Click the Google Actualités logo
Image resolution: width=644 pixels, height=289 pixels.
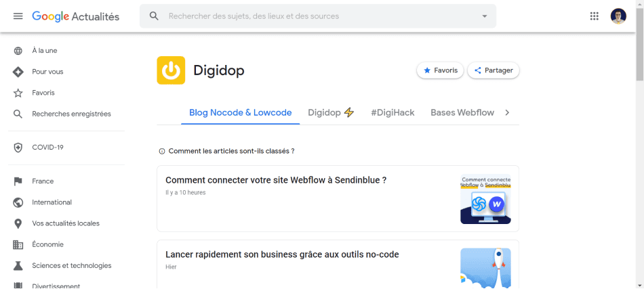(76, 16)
